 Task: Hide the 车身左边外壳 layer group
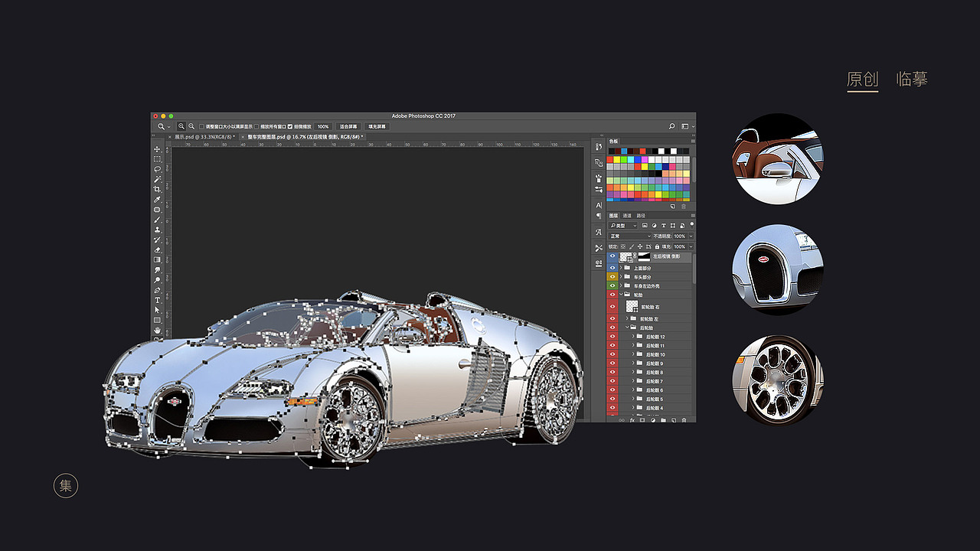click(x=612, y=286)
